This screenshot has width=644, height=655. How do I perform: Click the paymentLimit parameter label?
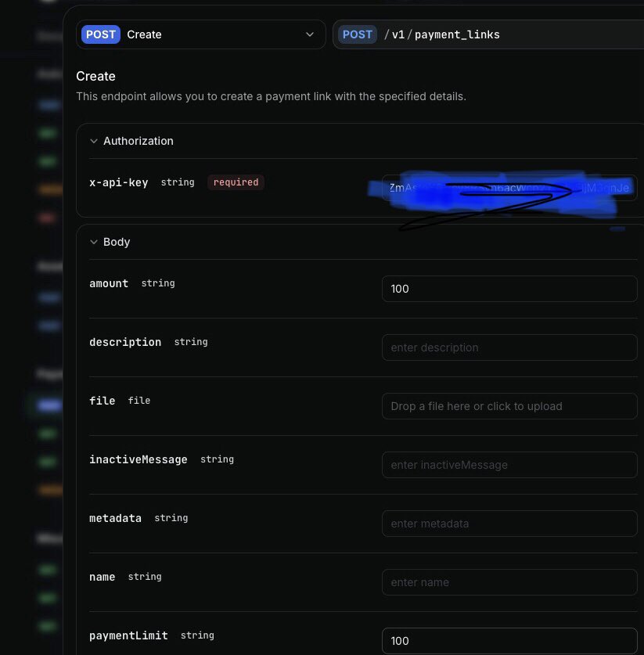pos(128,635)
